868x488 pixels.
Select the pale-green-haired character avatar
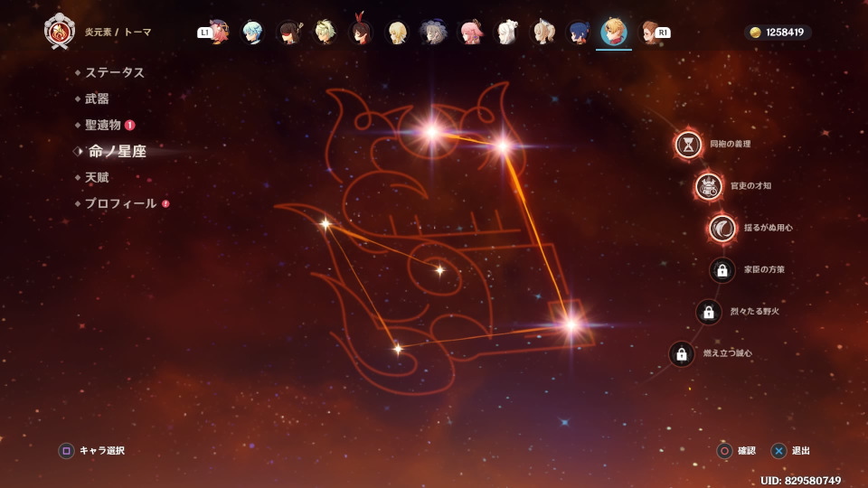coord(325,33)
